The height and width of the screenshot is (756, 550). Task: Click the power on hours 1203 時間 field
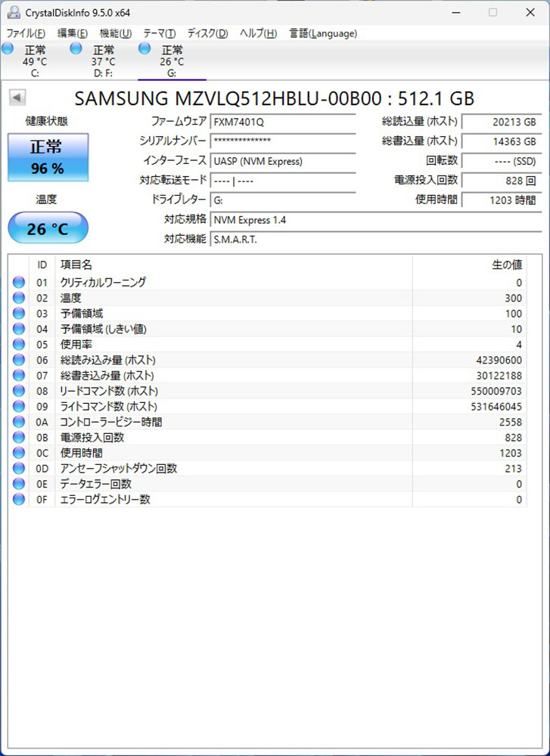coord(502,200)
